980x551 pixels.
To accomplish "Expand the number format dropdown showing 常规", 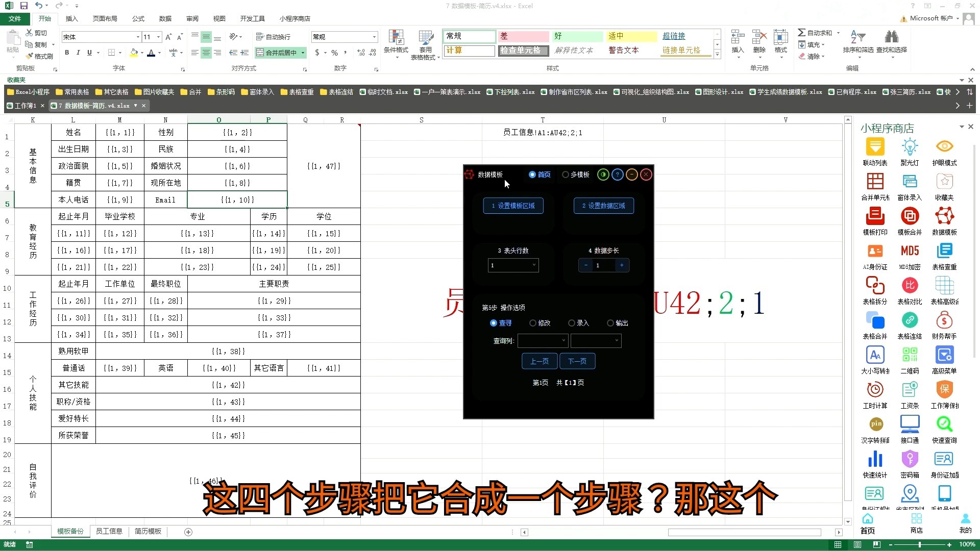I will [375, 37].
